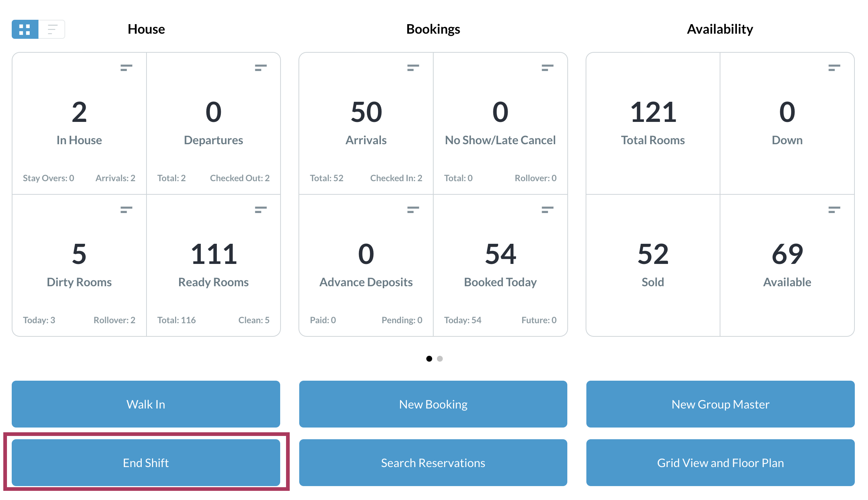Screen dimensions: 868x500
Task: Switch to grid view layout icon
Action: (x=25, y=29)
